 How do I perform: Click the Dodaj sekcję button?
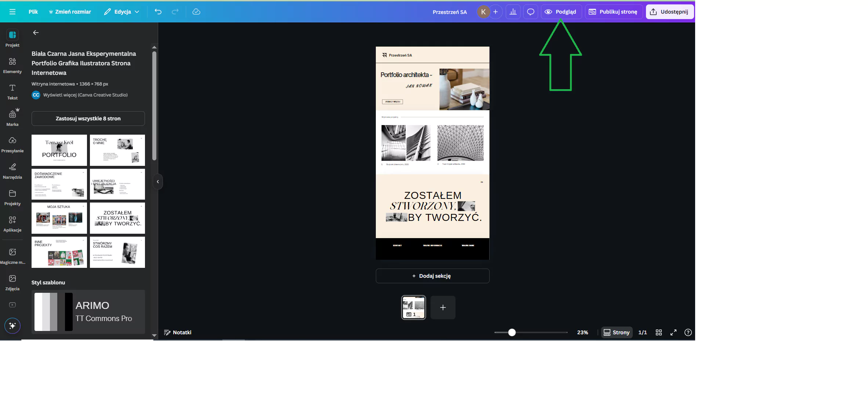(x=432, y=276)
